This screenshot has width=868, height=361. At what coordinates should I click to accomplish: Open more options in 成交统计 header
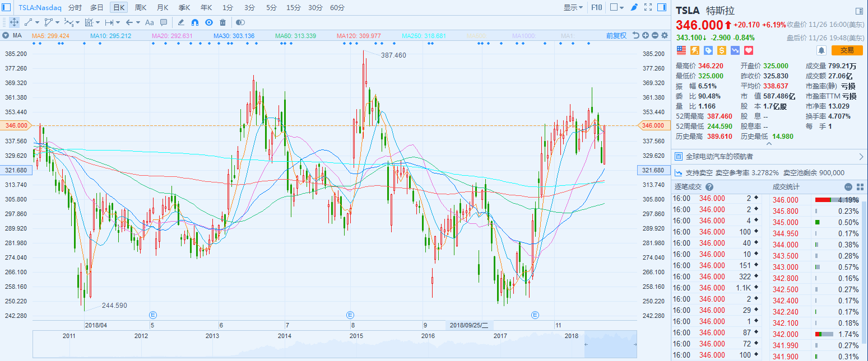click(x=848, y=187)
